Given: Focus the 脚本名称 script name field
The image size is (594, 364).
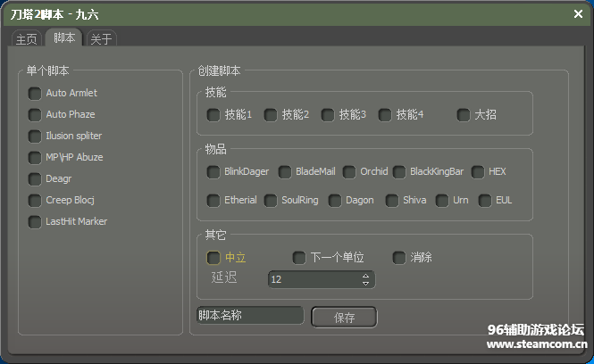Looking at the screenshot, I should tap(249, 316).
